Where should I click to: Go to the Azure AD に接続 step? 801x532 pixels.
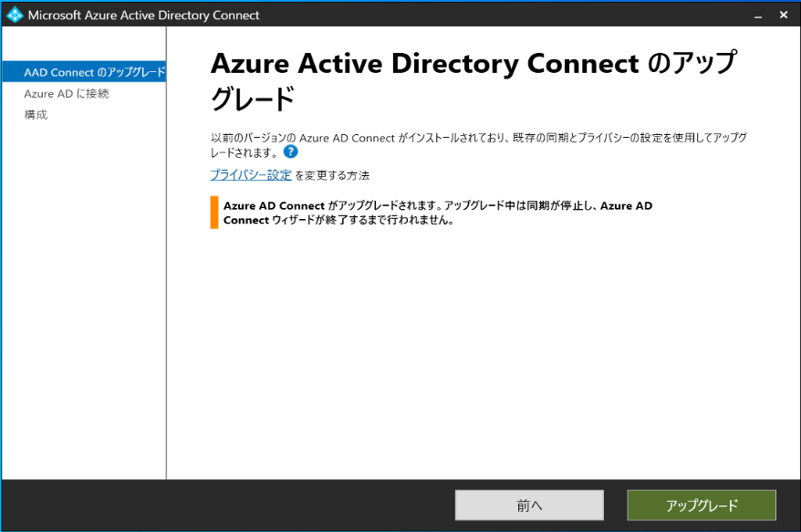[x=67, y=93]
